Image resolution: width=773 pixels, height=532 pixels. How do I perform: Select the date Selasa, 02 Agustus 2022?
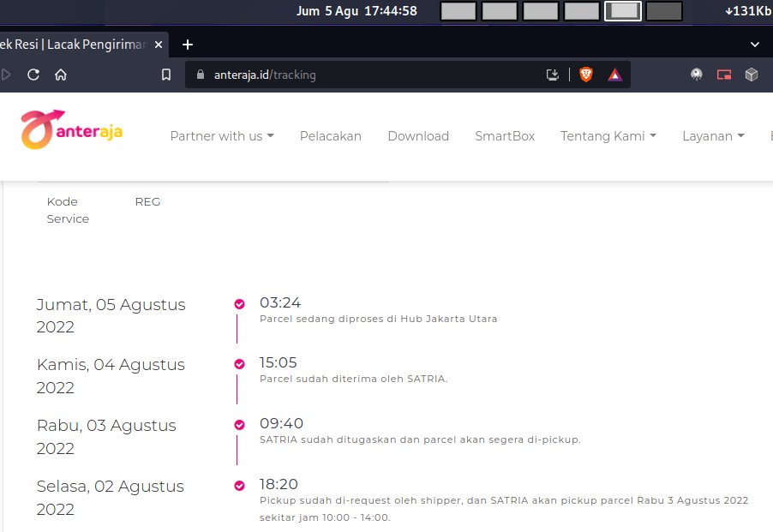pos(110,498)
